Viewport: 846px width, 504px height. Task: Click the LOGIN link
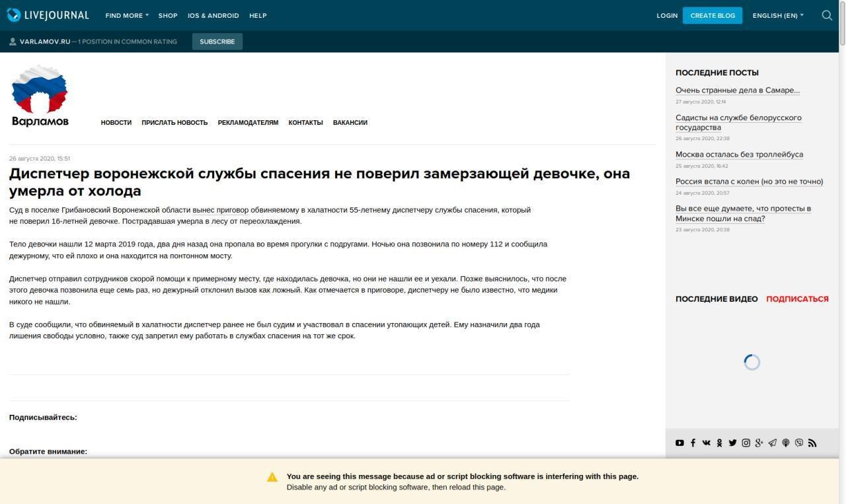(x=667, y=15)
